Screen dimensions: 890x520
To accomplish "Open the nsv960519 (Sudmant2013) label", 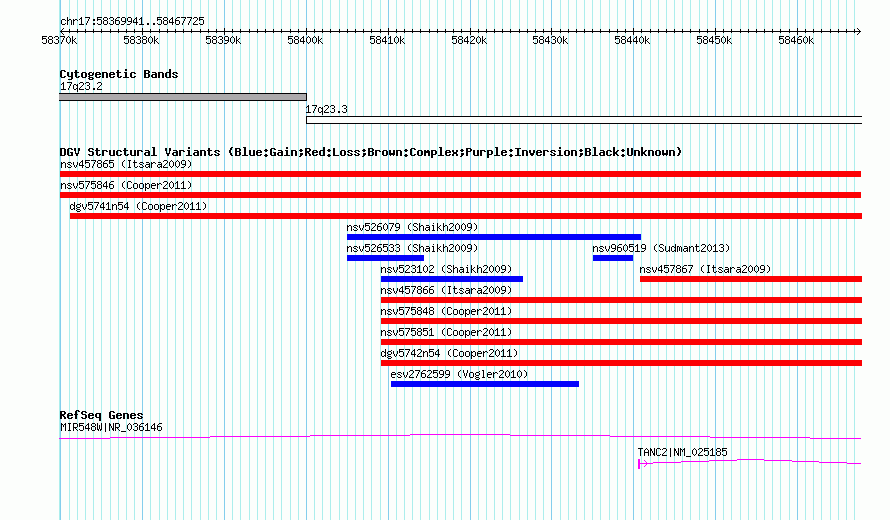I will coord(661,248).
